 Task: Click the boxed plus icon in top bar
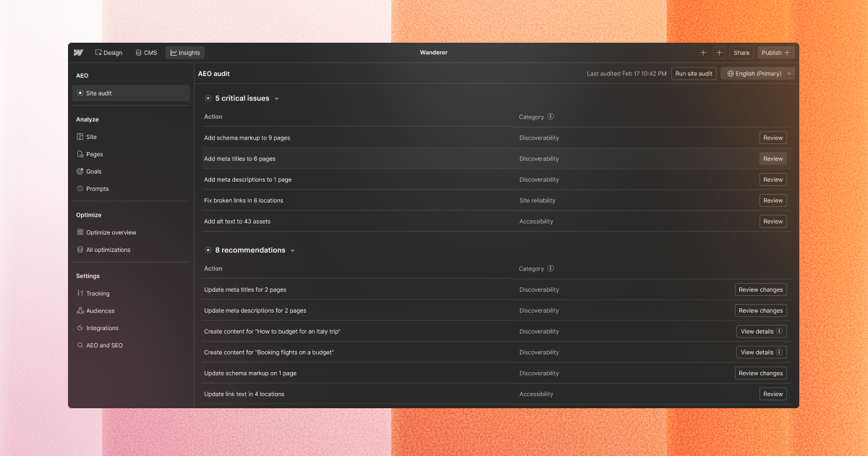[x=719, y=53]
